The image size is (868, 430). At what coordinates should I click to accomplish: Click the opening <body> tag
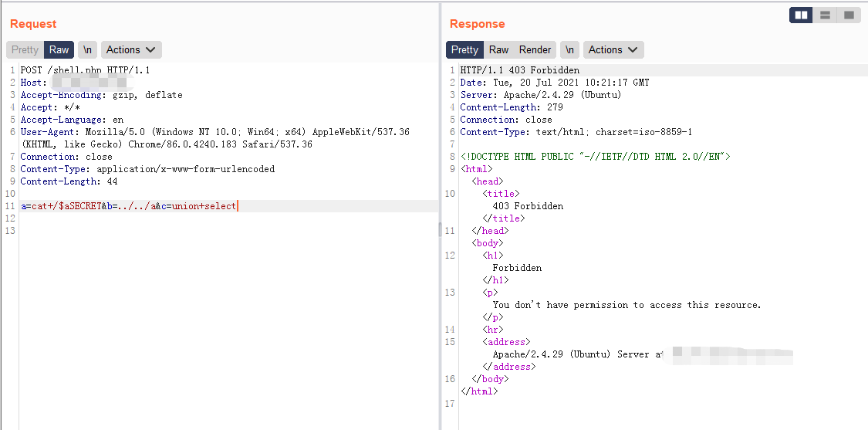point(487,243)
